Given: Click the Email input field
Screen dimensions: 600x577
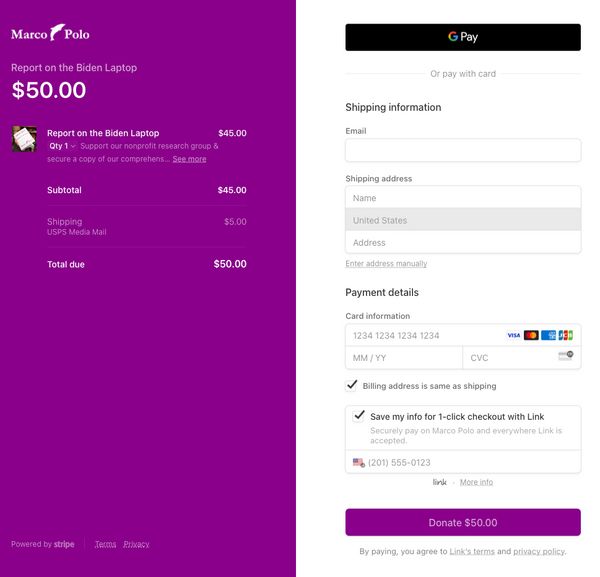Looking at the screenshot, I should pyautogui.click(x=463, y=150).
